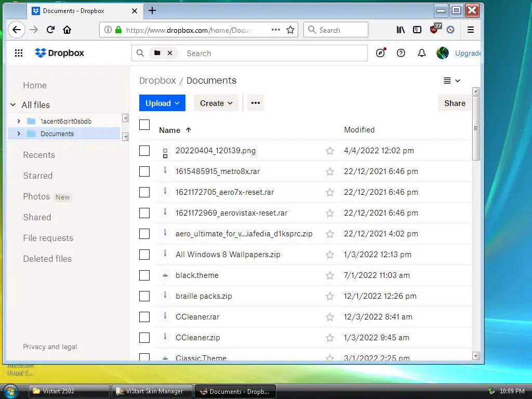This screenshot has height=399, width=532.
Task: Open Dropbox notifications bell
Action: [x=422, y=53]
